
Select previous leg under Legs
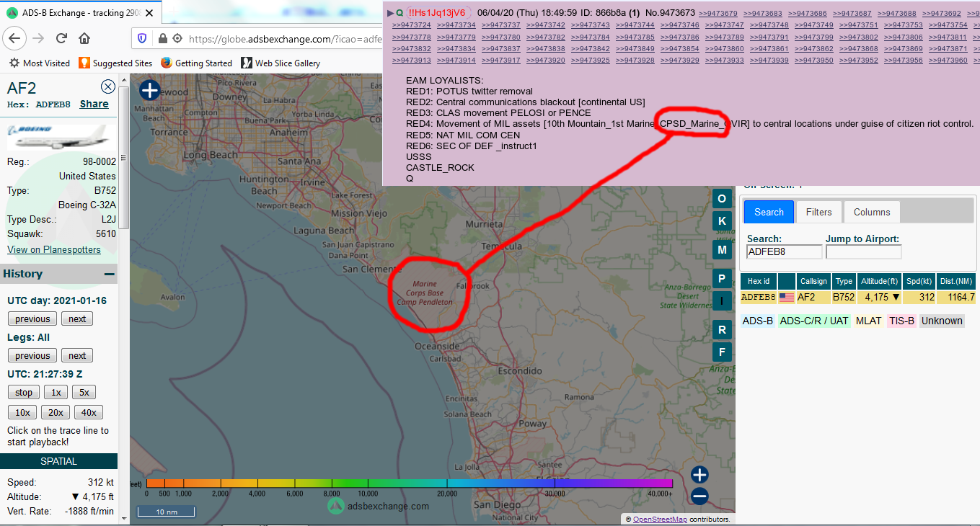32,355
